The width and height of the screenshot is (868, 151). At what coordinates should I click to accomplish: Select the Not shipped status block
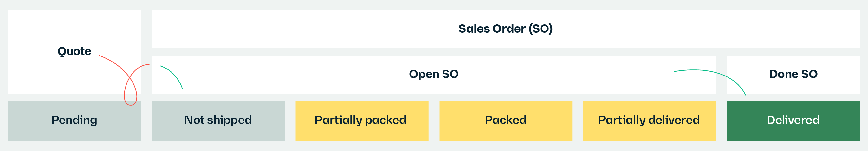218,121
